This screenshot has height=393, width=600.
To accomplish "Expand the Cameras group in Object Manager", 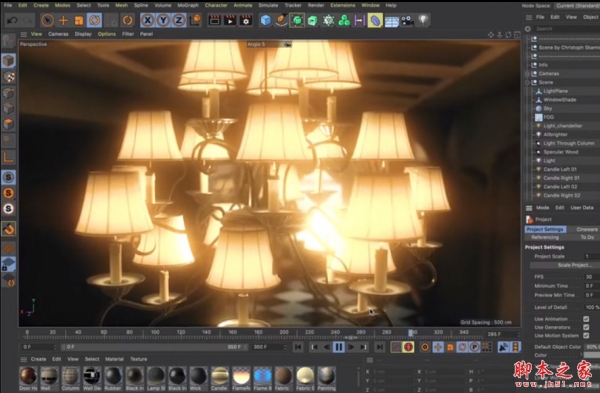I will click(528, 73).
